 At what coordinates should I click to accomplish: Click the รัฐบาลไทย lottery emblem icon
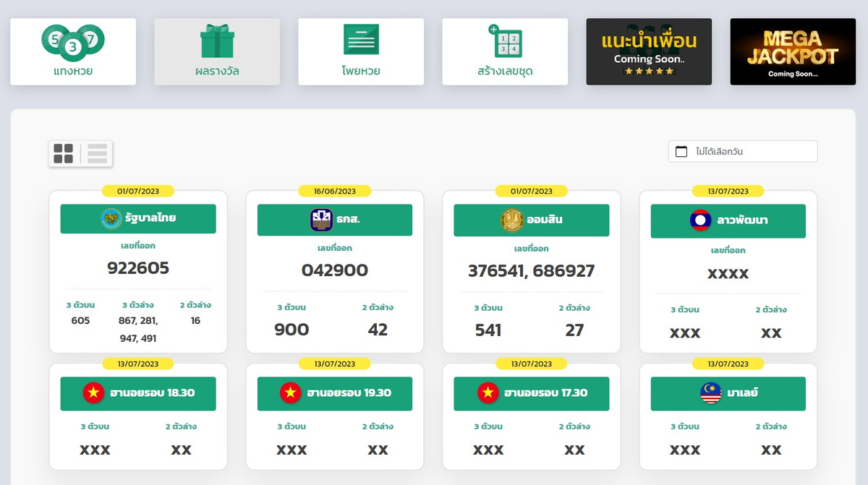tap(111, 218)
